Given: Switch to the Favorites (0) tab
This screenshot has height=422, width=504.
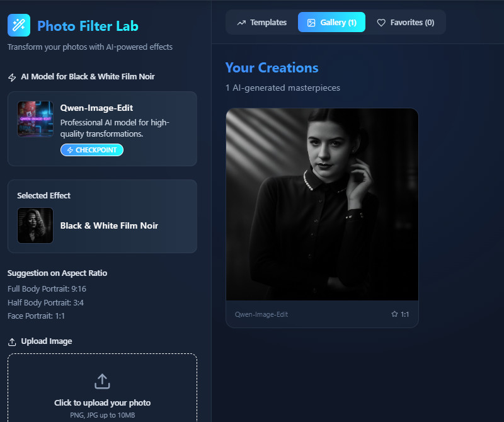Looking at the screenshot, I should click(405, 22).
